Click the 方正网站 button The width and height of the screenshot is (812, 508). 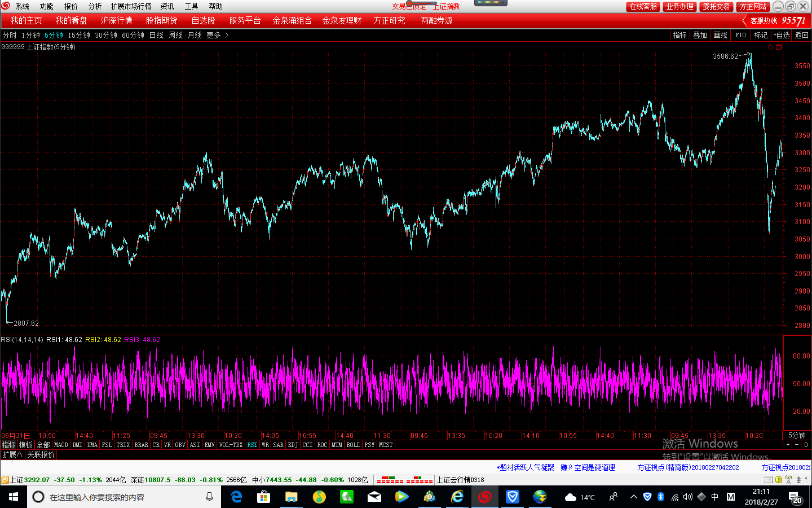click(x=753, y=6)
